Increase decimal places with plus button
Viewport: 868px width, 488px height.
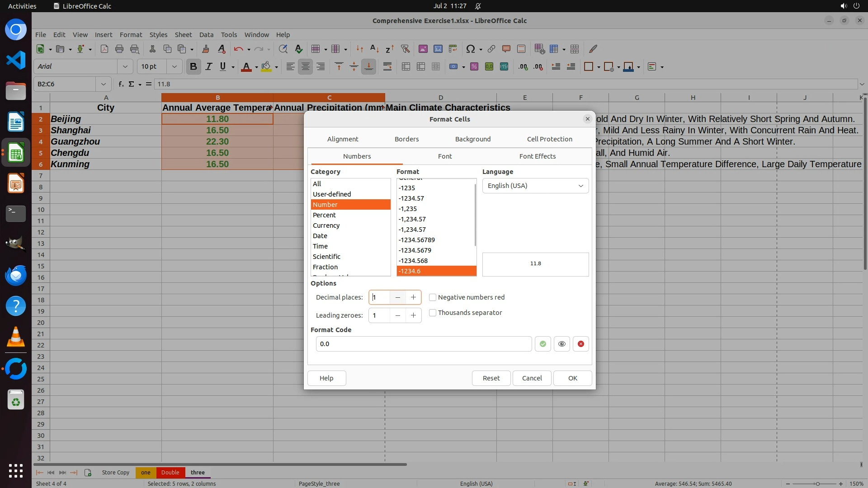point(413,297)
